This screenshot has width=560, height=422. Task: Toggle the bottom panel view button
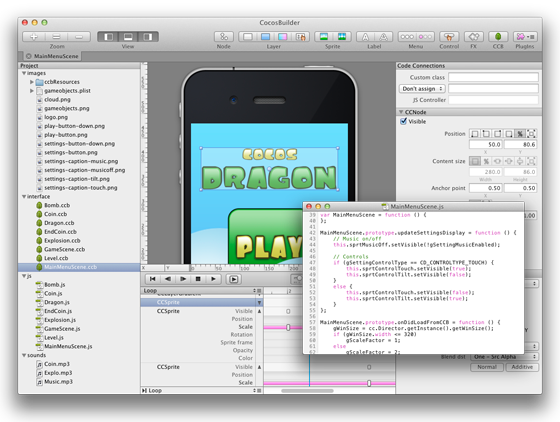(x=128, y=36)
